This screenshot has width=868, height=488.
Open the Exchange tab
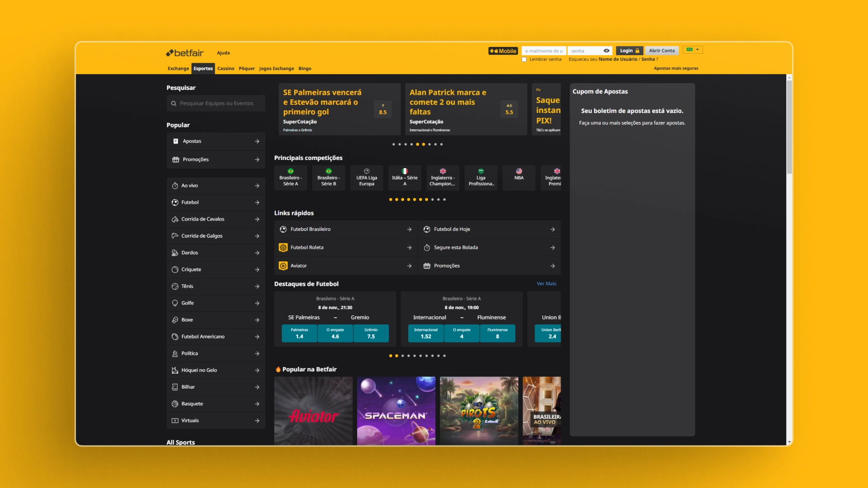click(178, 69)
